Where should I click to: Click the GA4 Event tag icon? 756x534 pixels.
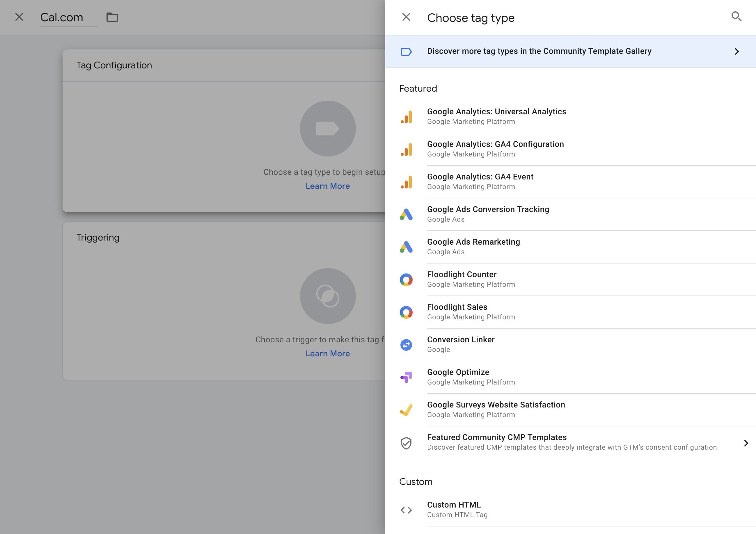click(x=406, y=181)
